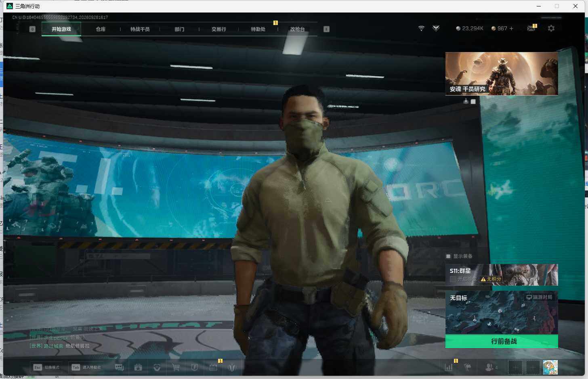Select the 开始游戏 tab

point(61,29)
